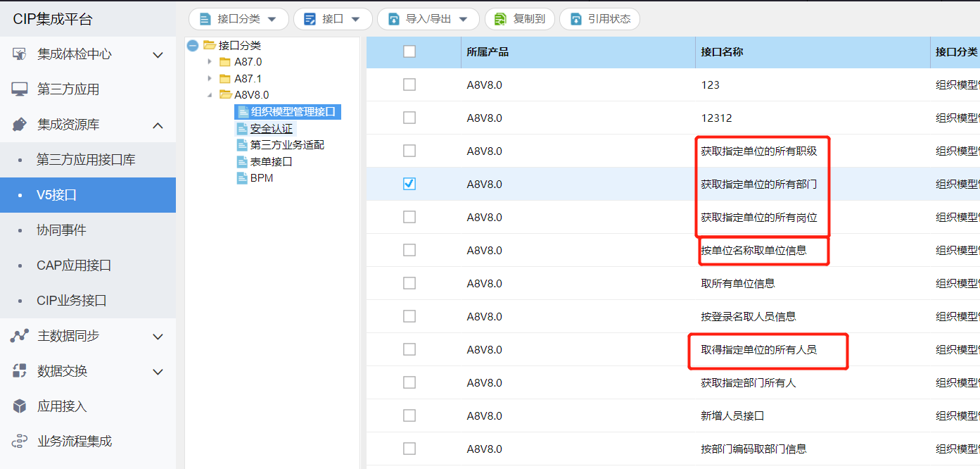Check the box for interface 123
This screenshot has height=469, width=980.
click(409, 85)
